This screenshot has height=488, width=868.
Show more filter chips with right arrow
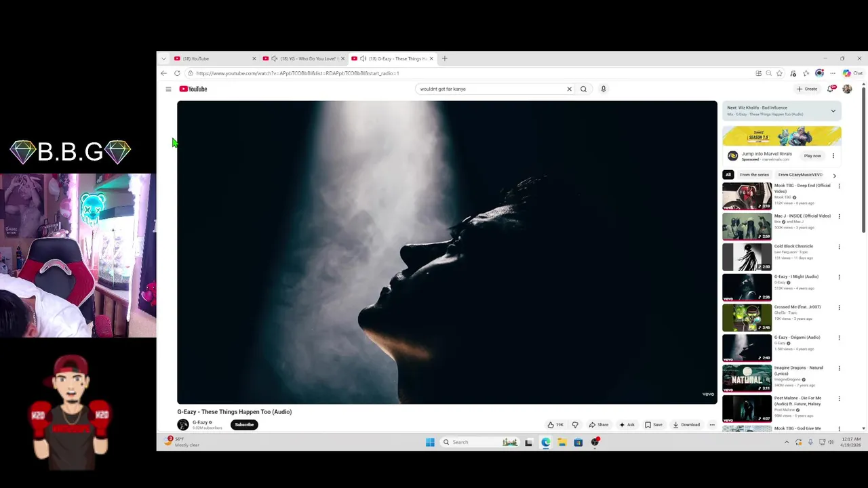[x=834, y=175]
